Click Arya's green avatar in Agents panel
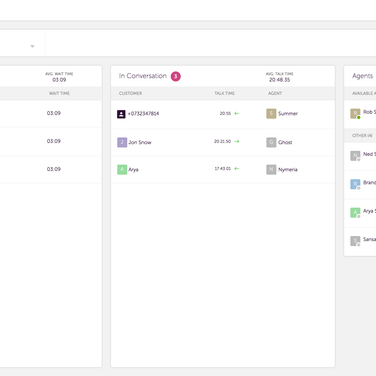The image size is (376, 376). [x=355, y=213]
